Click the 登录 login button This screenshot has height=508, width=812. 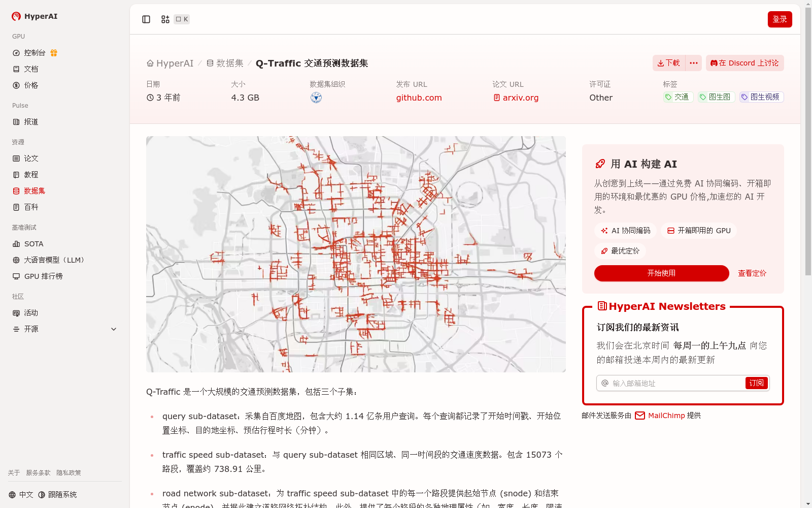[x=780, y=19]
